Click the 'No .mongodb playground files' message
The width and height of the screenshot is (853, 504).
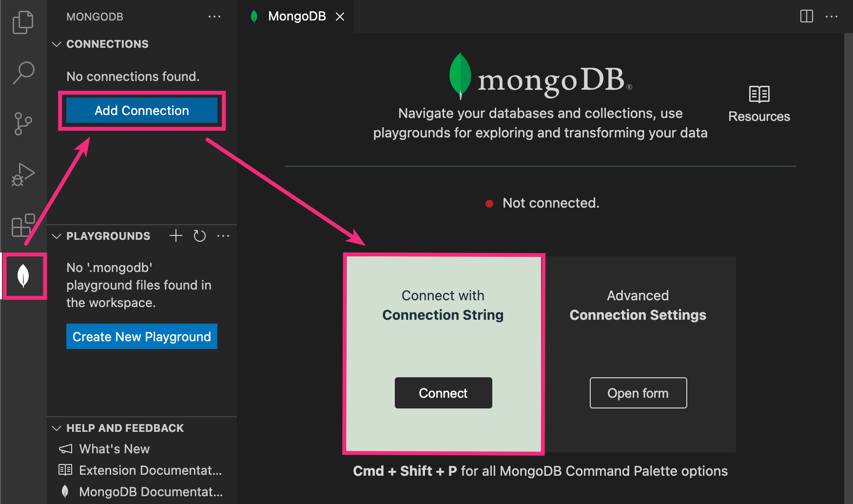139,285
